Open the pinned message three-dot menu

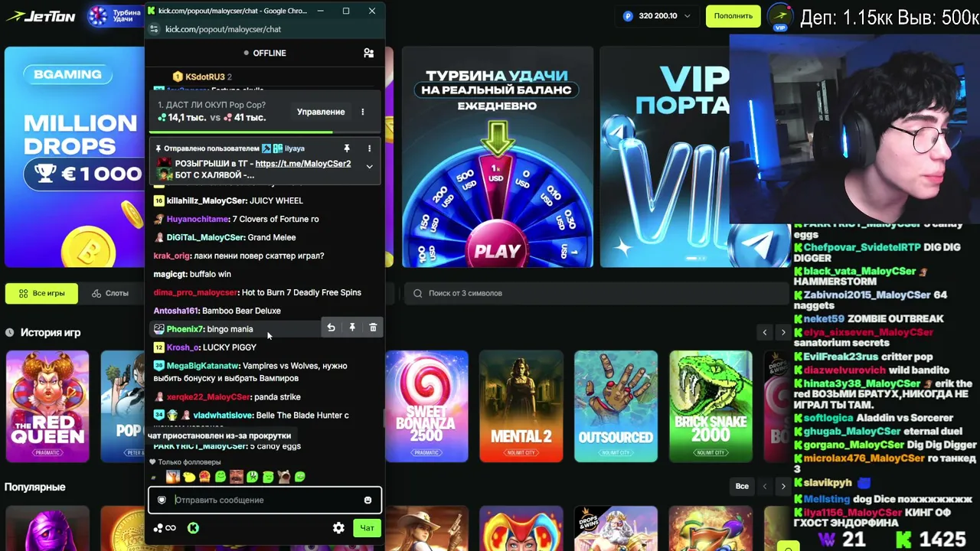tap(369, 148)
